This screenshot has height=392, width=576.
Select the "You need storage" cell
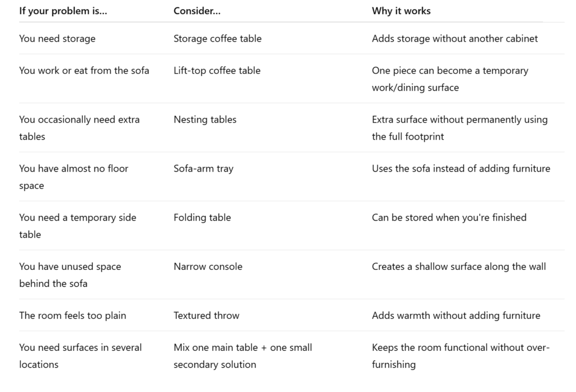[x=57, y=39]
